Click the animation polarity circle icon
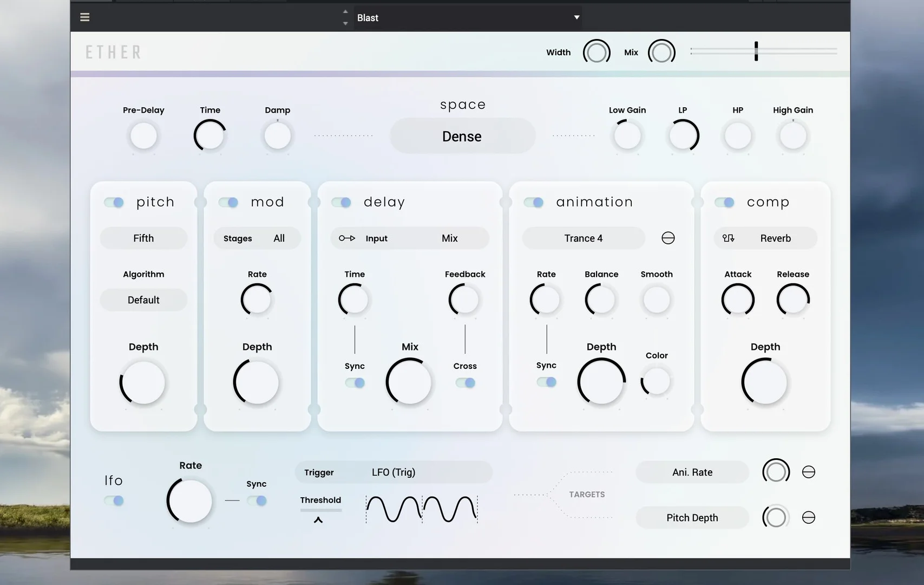Image resolution: width=924 pixels, height=585 pixels. (668, 238)
